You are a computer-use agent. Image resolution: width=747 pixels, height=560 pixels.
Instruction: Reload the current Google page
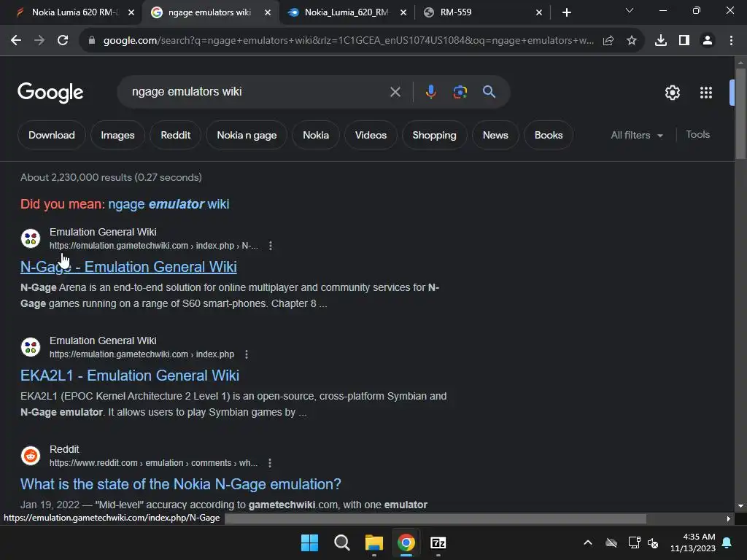(x=63, y=41)
